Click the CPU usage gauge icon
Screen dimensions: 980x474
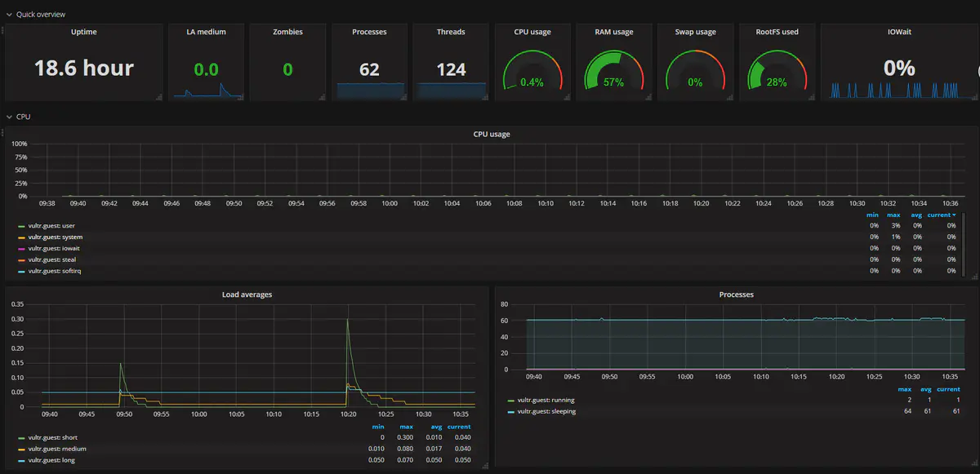(532, 73)
